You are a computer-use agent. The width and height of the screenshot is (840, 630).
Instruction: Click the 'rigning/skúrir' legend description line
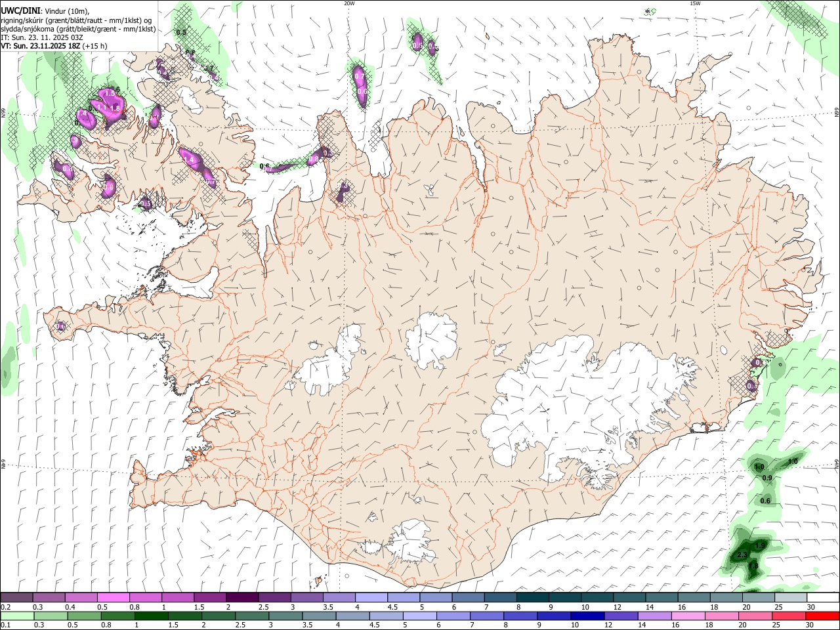click(x=76, y=20)
